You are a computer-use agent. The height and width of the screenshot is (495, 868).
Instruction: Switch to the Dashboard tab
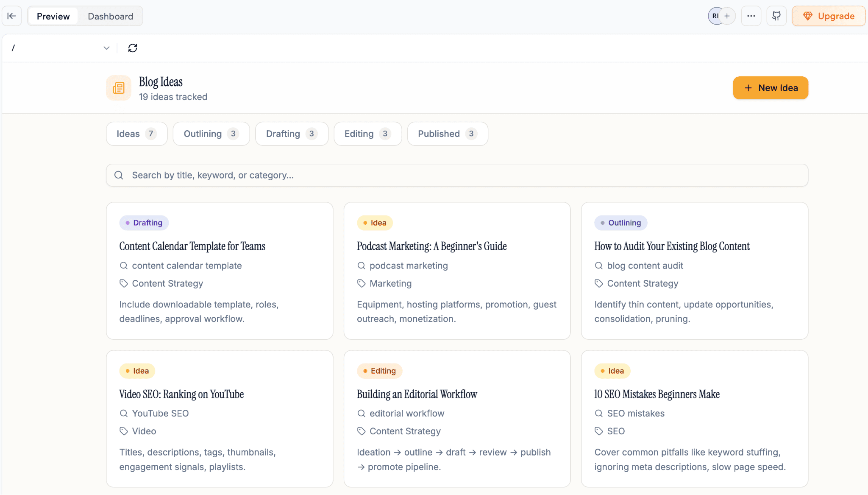click(110, 16)
